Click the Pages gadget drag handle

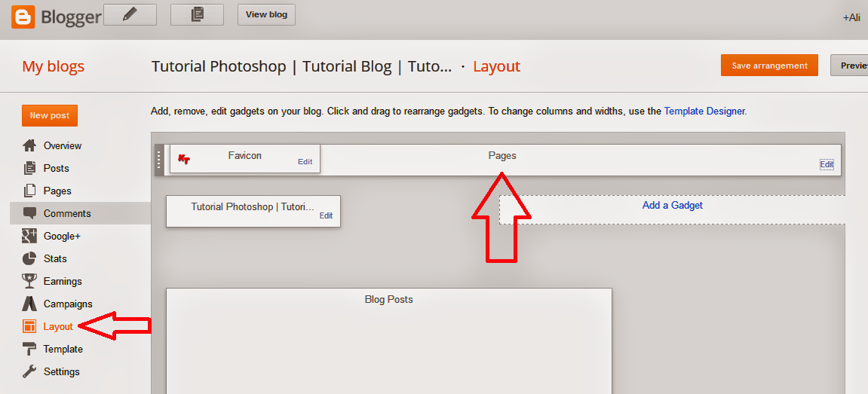click(159, 160)
